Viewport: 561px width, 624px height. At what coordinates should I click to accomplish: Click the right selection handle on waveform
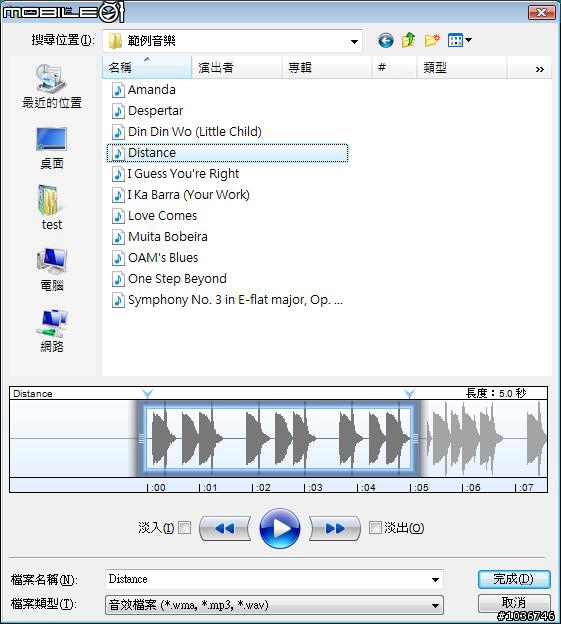pyautogui.click(x=415, y=438)
